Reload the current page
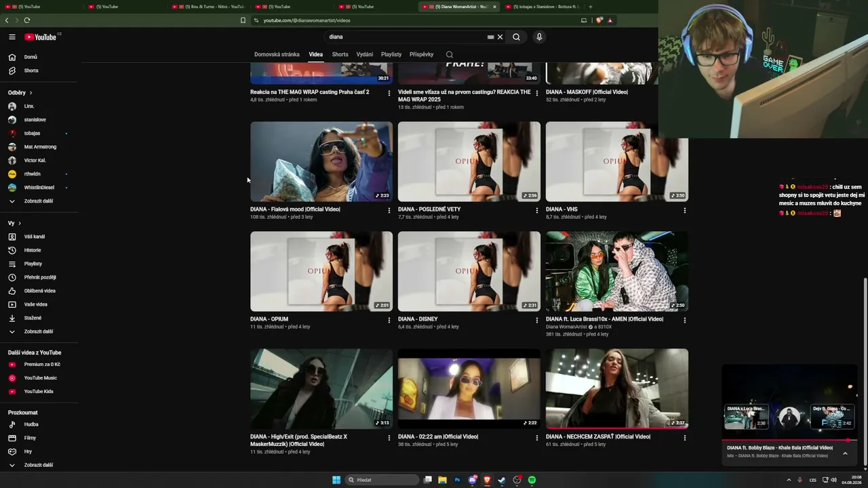868x488 pixels. tap(27, 20)
